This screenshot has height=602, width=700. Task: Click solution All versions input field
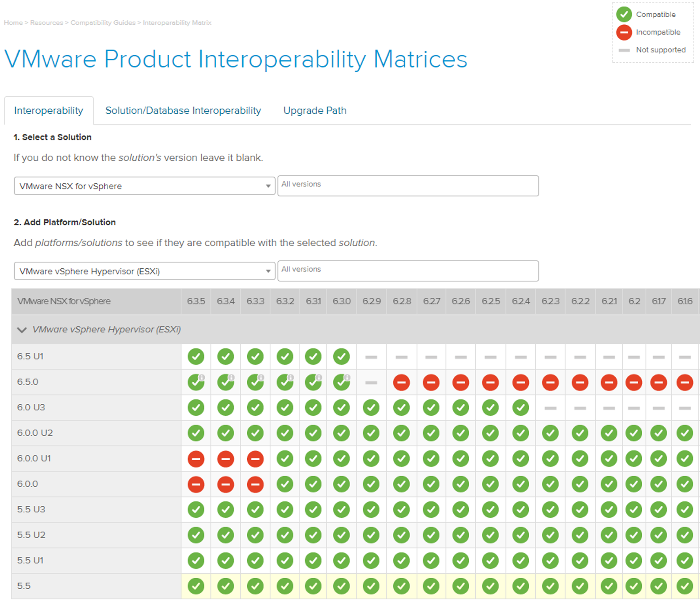pyautogui.click(x=408, y=186)
